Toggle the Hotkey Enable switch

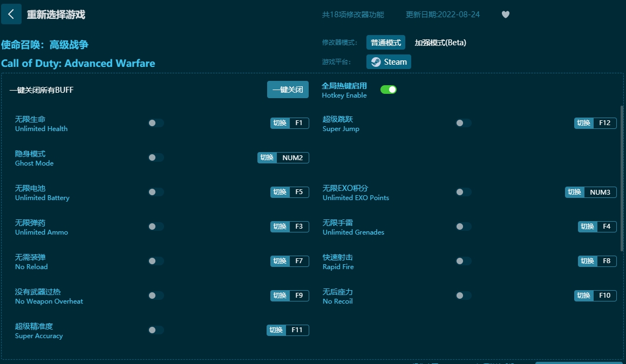click(x=389, y=90)
